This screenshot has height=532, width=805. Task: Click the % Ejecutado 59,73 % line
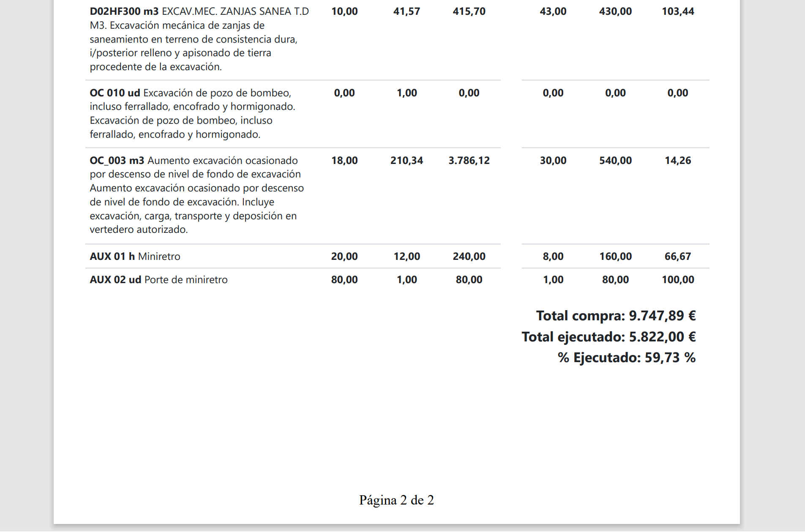point(626,357)
